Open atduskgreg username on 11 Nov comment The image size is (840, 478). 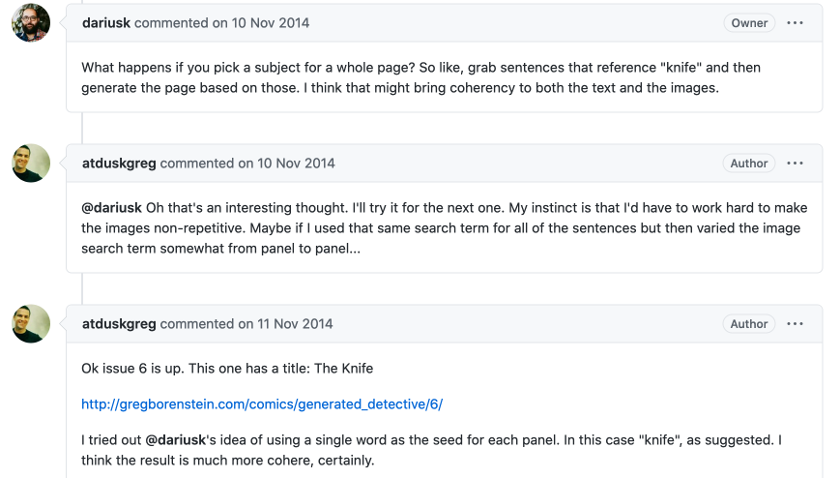point(119,324)
